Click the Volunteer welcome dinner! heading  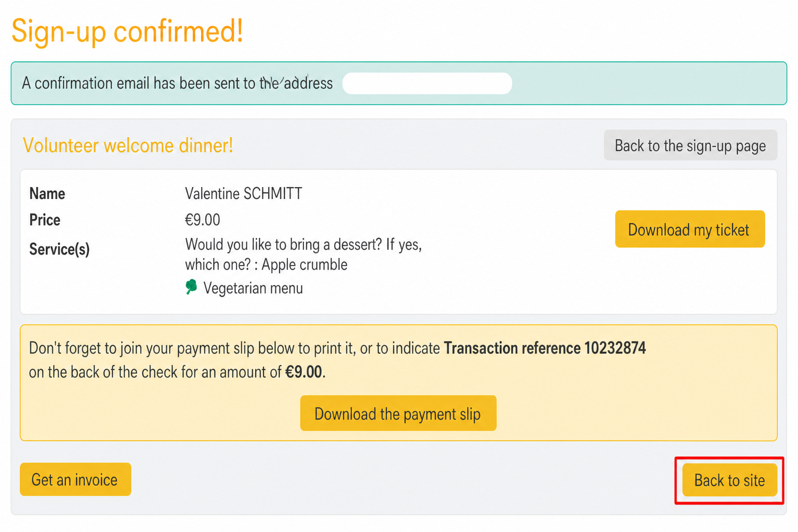(128, 145)
